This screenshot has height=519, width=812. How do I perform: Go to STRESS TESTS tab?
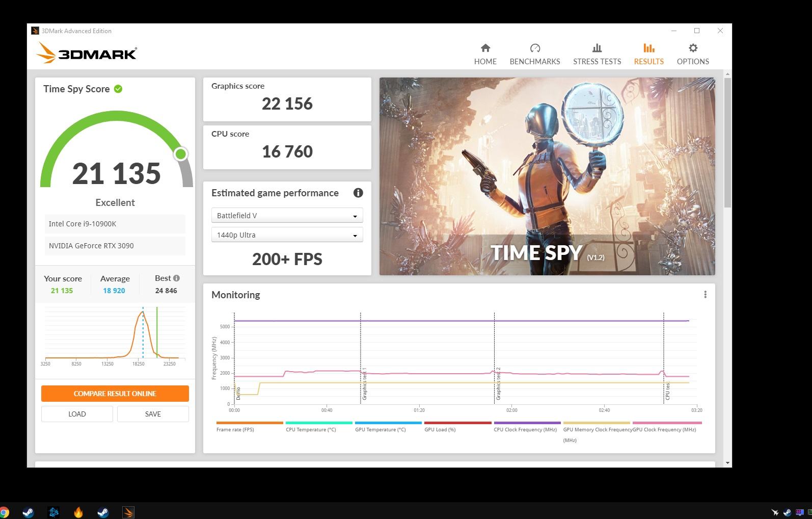(597, 55)
